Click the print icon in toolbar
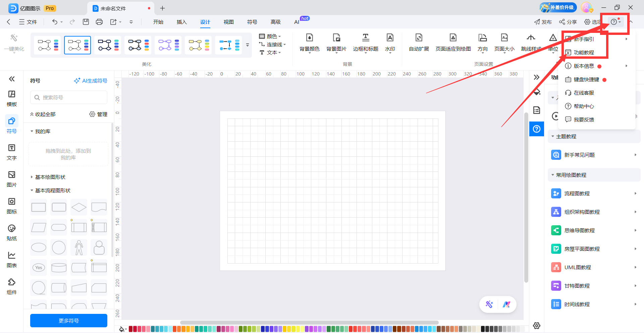644x333 pixels. tap(99, 22)
